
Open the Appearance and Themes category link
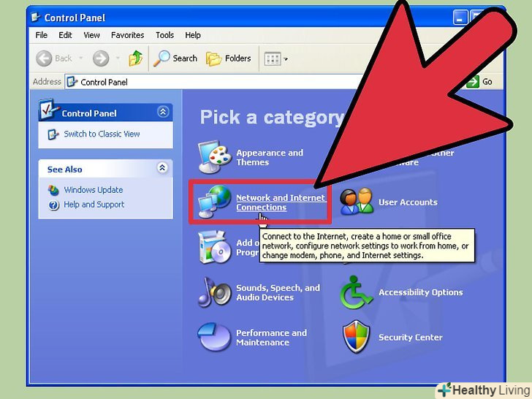[270, 157]
